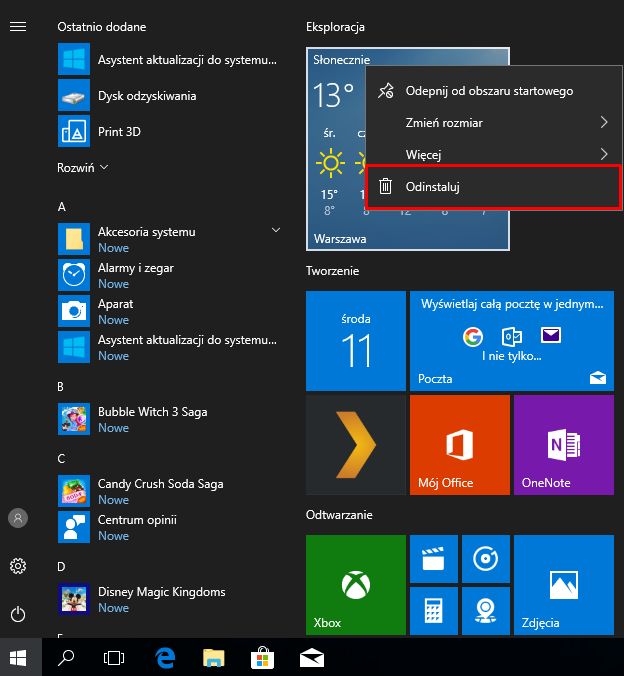Launch the Aparat camera app

[168, 311]
